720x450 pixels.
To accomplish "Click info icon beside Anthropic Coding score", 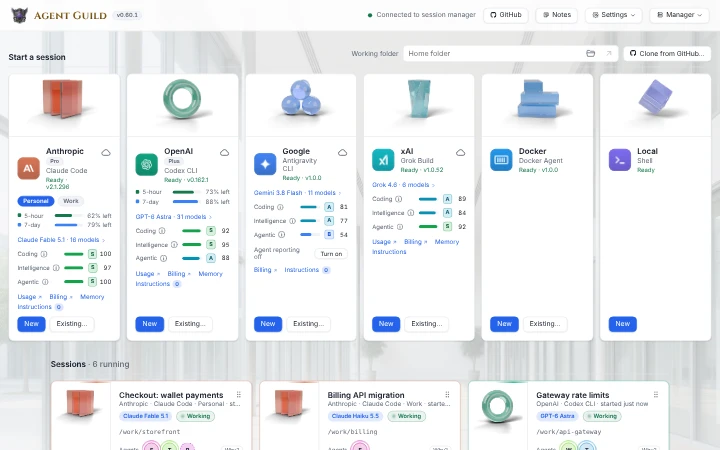I will tap(44, 254).
